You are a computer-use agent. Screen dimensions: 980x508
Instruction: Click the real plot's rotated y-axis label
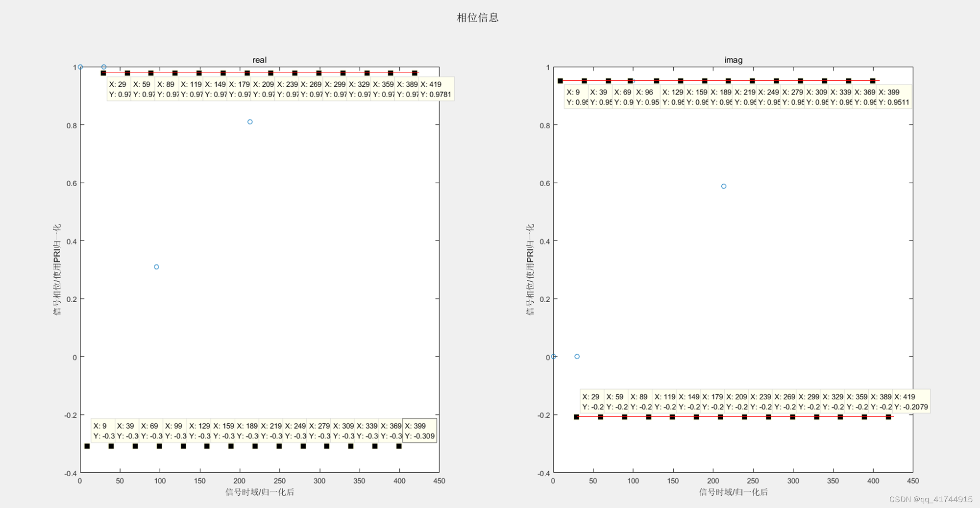click(57, 269)
